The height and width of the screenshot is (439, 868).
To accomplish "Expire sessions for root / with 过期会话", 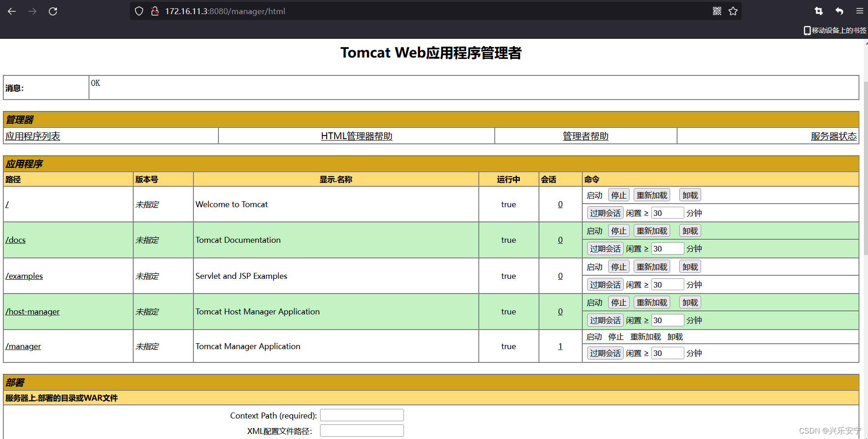I will tap(605, 213).
